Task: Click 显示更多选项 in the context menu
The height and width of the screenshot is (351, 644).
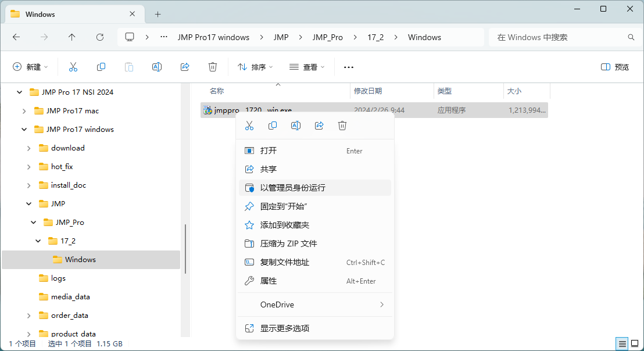Action: pos(315,328)
